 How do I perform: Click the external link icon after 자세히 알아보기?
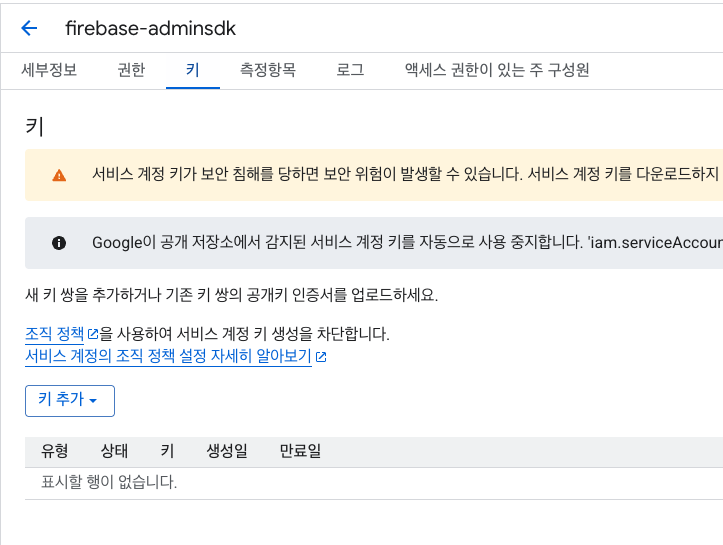point(321,356)
